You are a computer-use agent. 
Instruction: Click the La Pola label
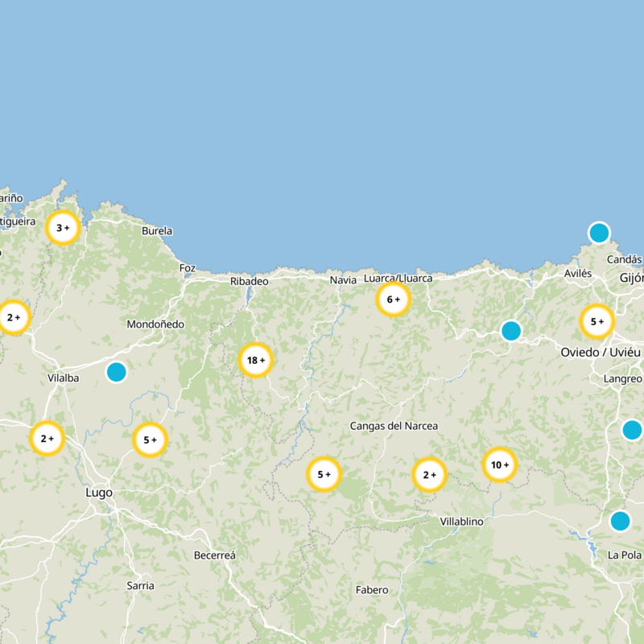(x=625, y=555)
